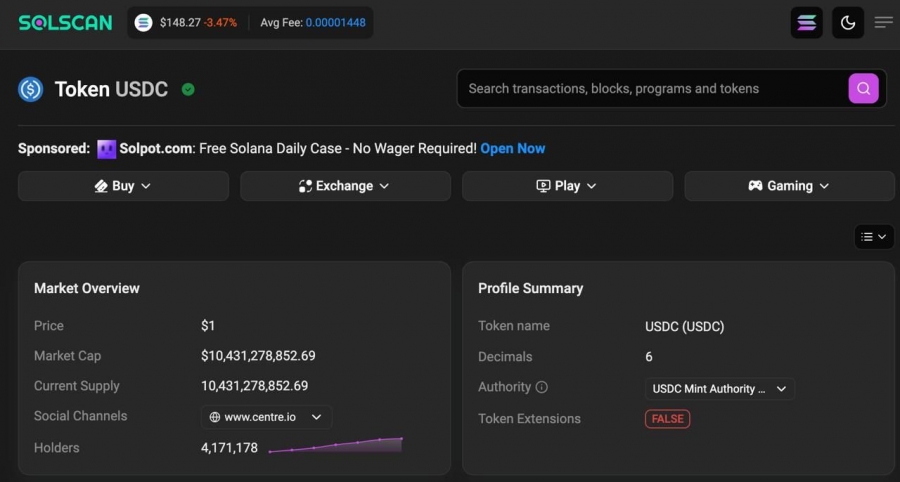Expand the www.centre.io social channels dropdown
Image resolution: width=900 pixels, height=482 pixels.
click(266, 417)
